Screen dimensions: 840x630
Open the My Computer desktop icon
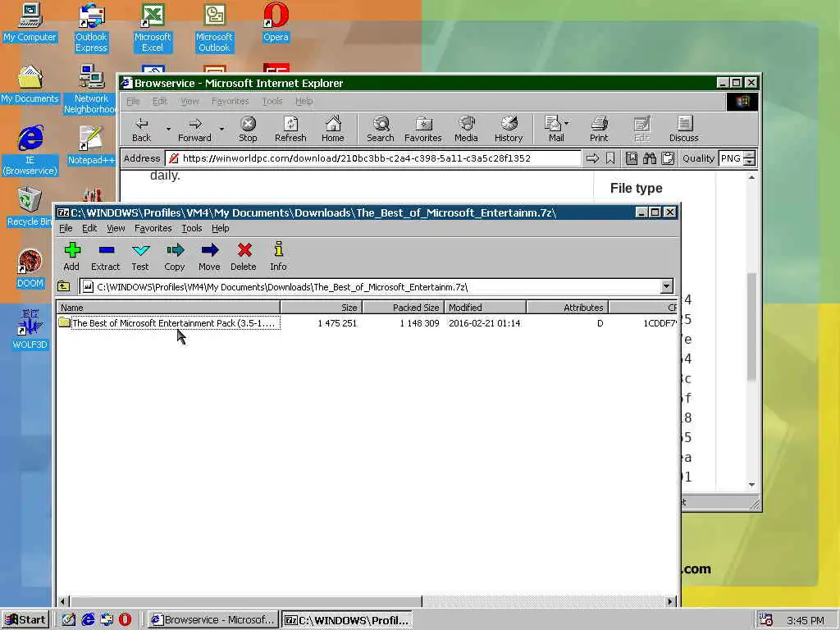point(30,22)
